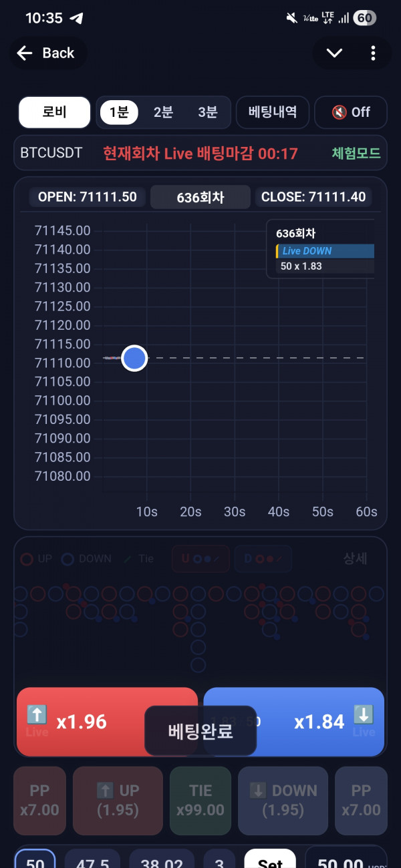This screenshot has height=868, width=401.
Task: Tap the down-arrow icon on blue Live button
Action: click(x=364, y=715)
